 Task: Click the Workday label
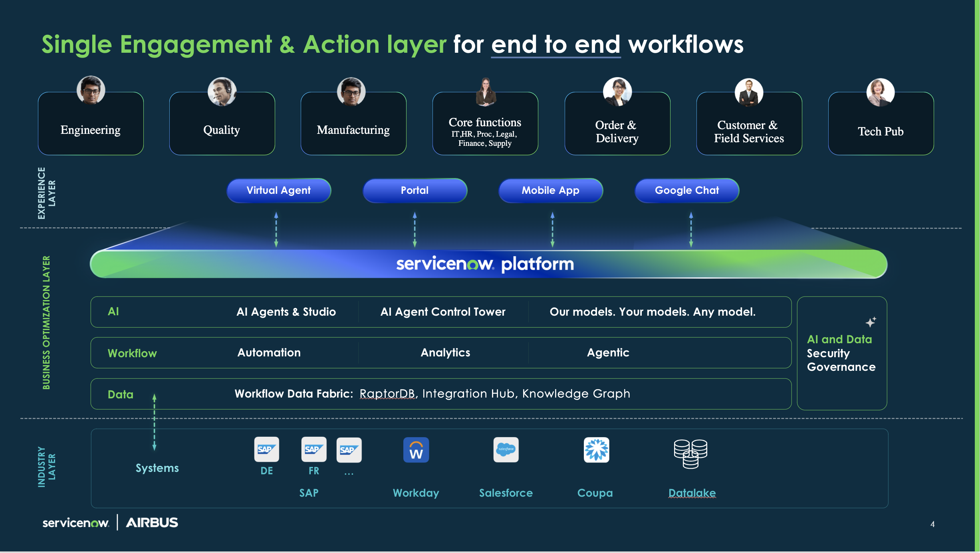tap(416, 493)
